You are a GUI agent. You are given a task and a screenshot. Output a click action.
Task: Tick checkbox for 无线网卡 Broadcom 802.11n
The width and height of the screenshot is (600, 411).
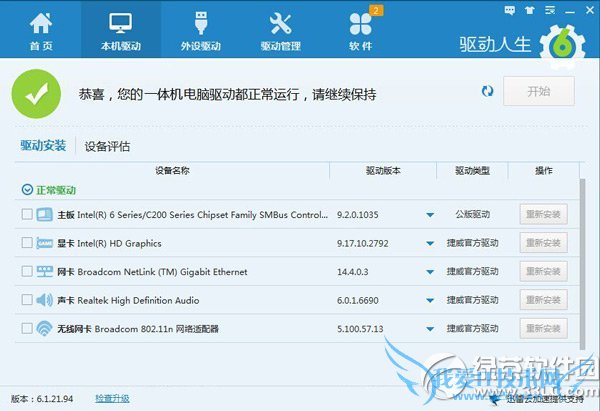click(x=27, y=328)
